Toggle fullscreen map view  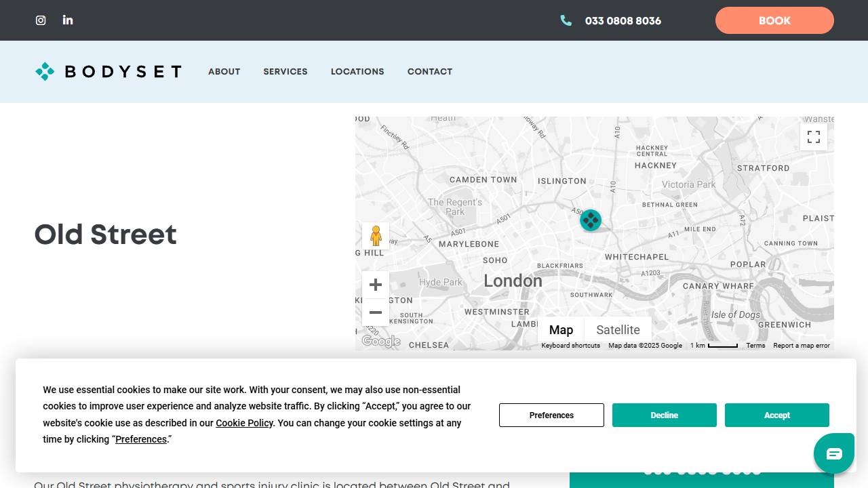[814, 137]
